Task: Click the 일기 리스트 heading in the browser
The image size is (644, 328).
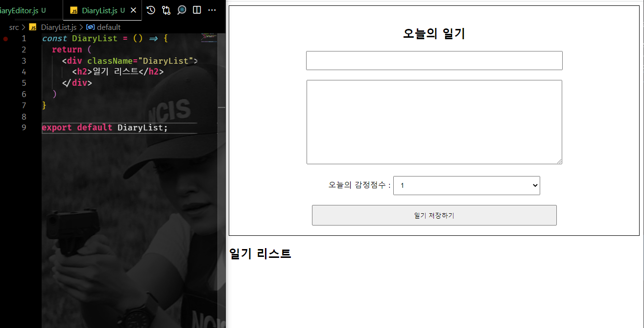Action: [x=260, y=253]
